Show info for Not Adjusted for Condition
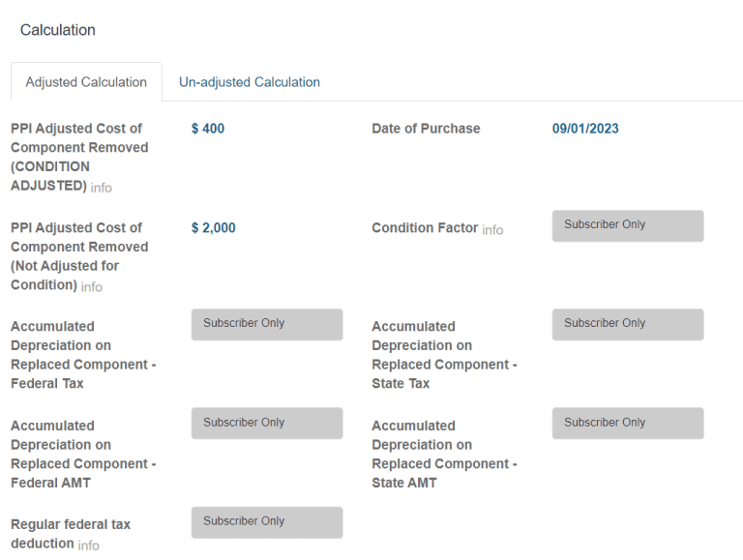Image resolution: width=743 pixels, height=560 pixels. pos(92,287)
